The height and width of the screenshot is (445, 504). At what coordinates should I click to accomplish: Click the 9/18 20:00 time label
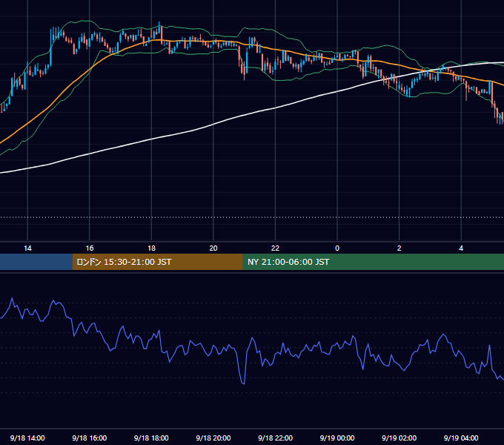point(213,438)
